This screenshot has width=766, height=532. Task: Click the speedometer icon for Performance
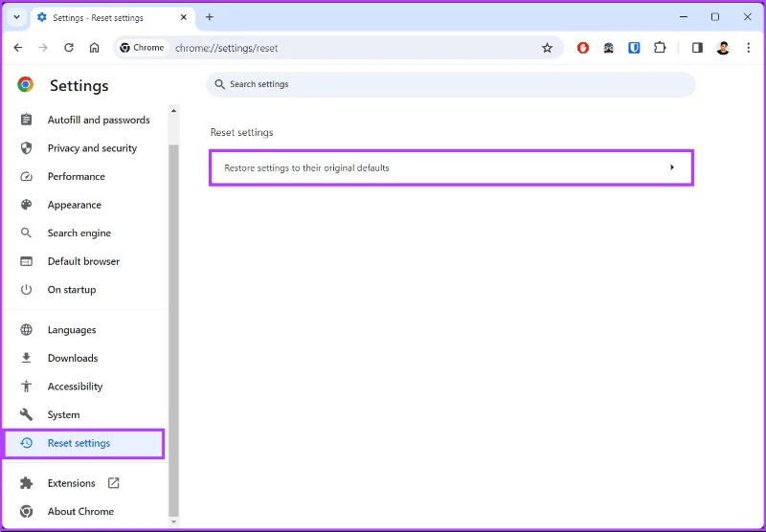pos(27,177)
